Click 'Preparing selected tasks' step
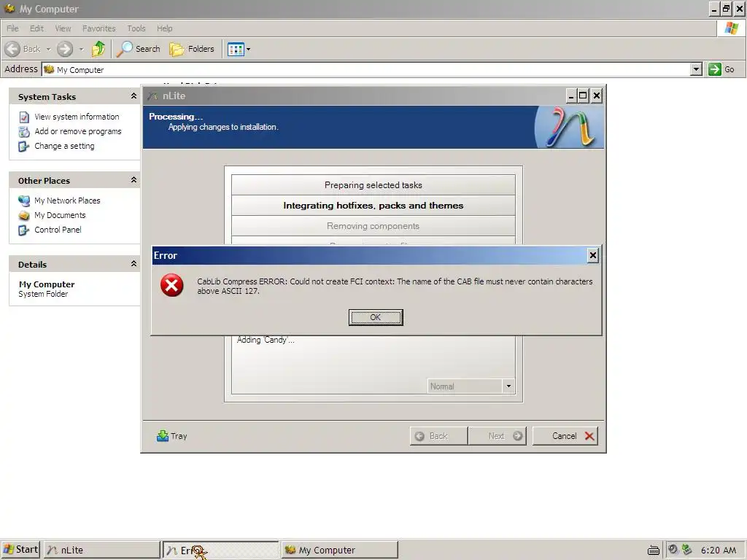Screen dimensions: 747x560 click(373, 184)
